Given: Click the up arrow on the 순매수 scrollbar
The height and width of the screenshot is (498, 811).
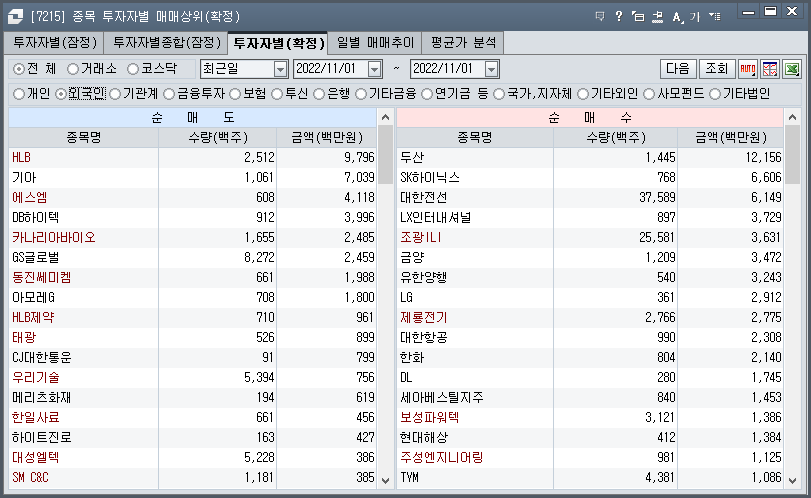Looking at the screenshot, I should pos(792,117).
